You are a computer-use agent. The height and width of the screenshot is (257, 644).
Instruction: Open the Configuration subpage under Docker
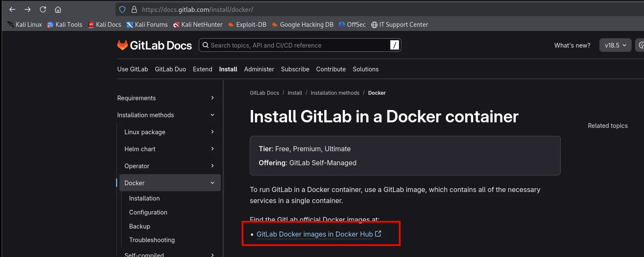tap(148, 212)
